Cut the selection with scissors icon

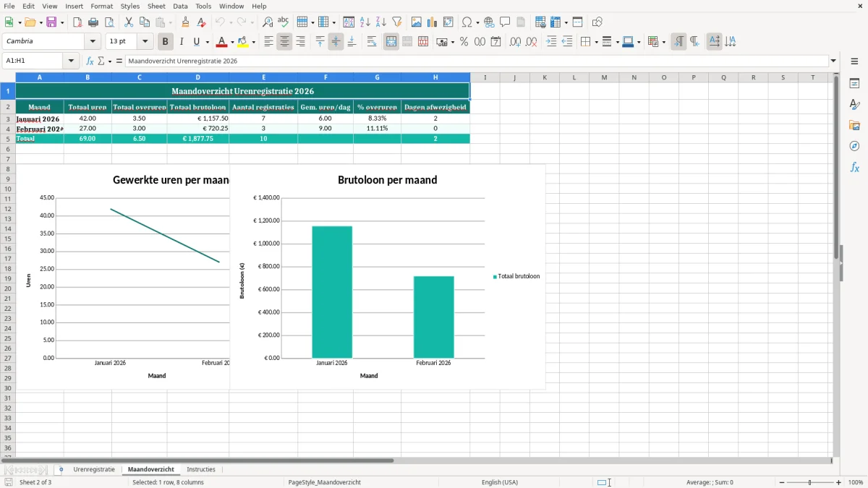click(x=129, y=22)
